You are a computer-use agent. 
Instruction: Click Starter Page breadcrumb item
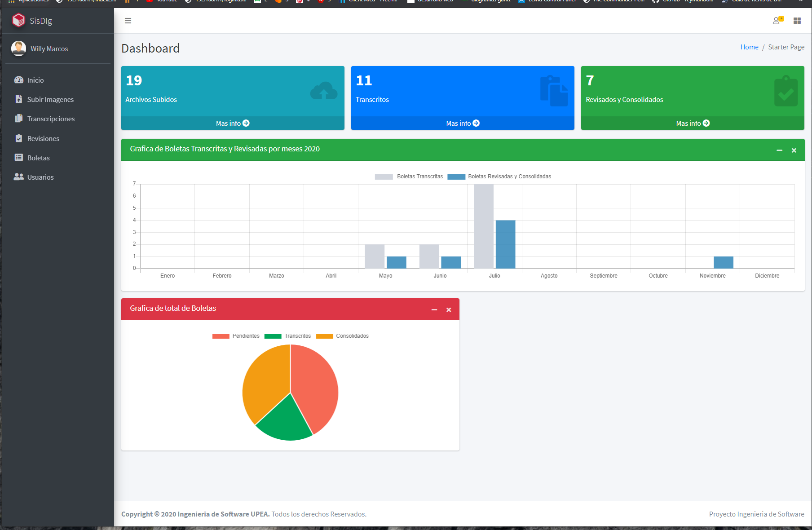pos(786,47)
